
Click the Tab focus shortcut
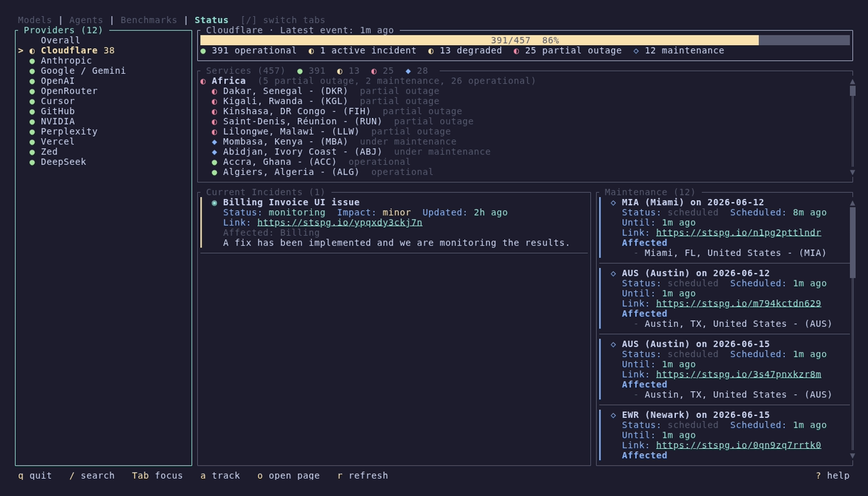157,476
